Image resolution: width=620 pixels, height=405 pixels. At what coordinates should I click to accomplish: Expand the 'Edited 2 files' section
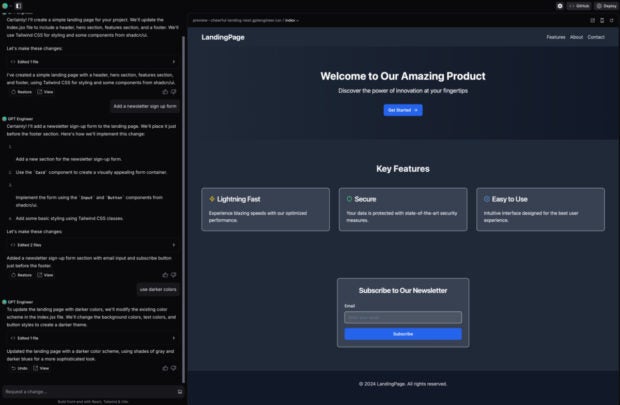(29, 244)
